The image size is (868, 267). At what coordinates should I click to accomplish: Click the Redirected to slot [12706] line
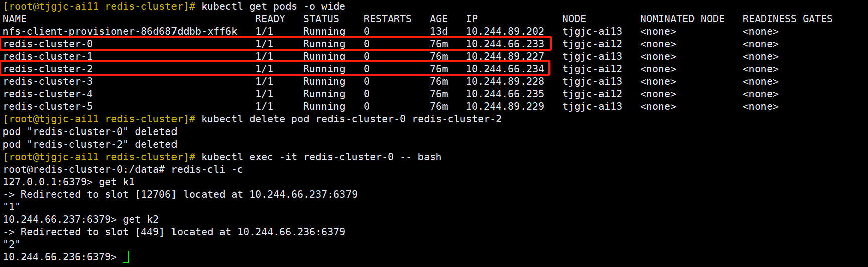tap(180, 194)
